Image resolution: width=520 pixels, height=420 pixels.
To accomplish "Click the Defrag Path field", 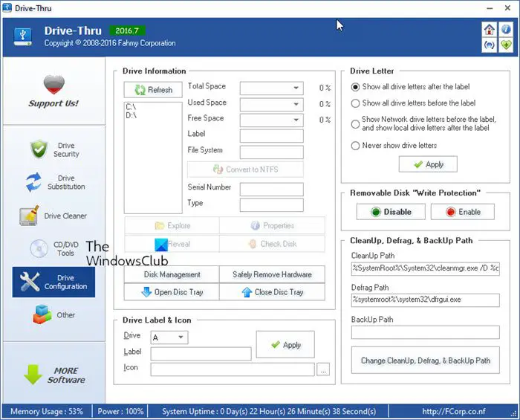I will click(426, 300).
